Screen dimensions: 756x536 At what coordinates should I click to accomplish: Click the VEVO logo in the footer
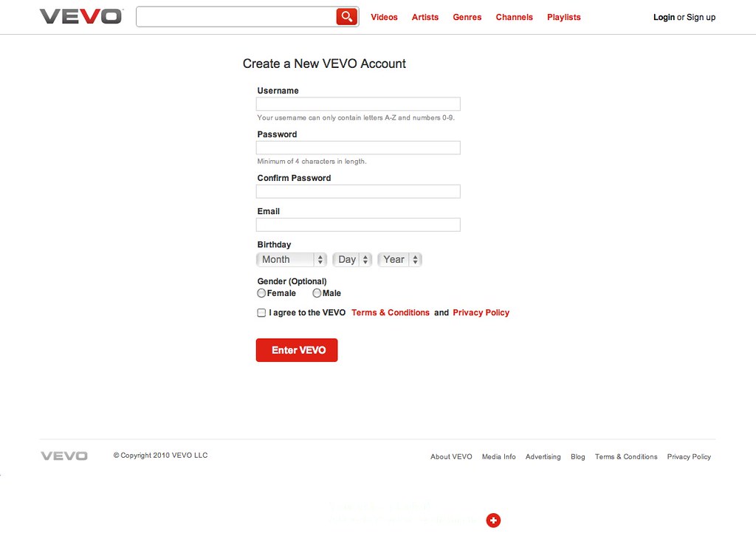(63, 456)
